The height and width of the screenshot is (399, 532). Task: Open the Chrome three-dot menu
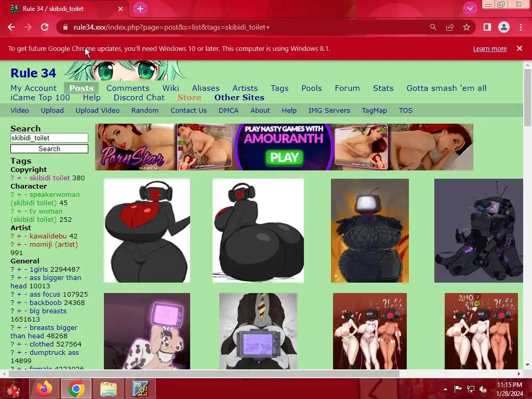[521, 27]
